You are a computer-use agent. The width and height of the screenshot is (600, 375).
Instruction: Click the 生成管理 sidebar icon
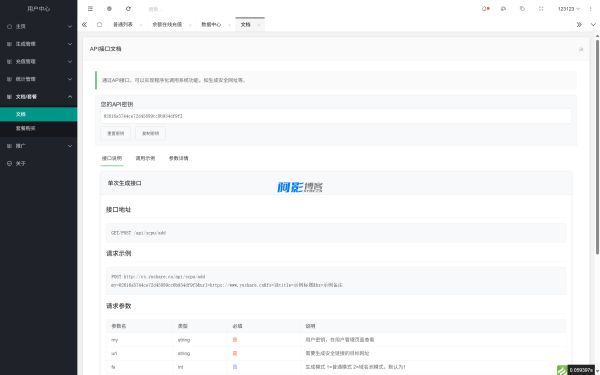10,44
